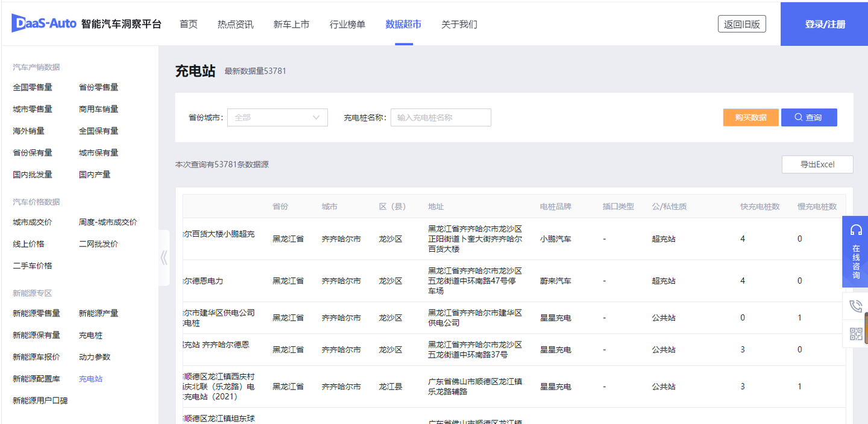Click the 充电桩名称 input field
Viewport: 868px width, 424px height.
[441, 117]
